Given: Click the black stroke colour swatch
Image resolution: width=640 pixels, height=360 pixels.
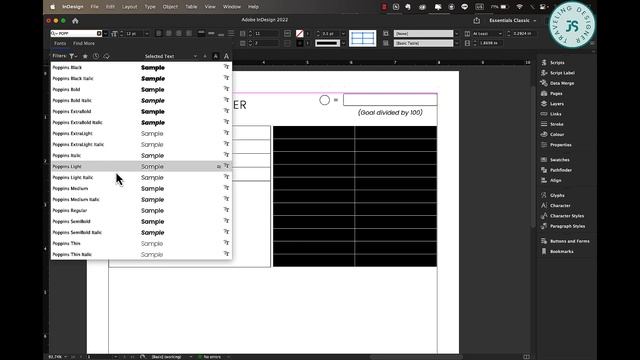Looking at the screenshot, I should [300, 43].
